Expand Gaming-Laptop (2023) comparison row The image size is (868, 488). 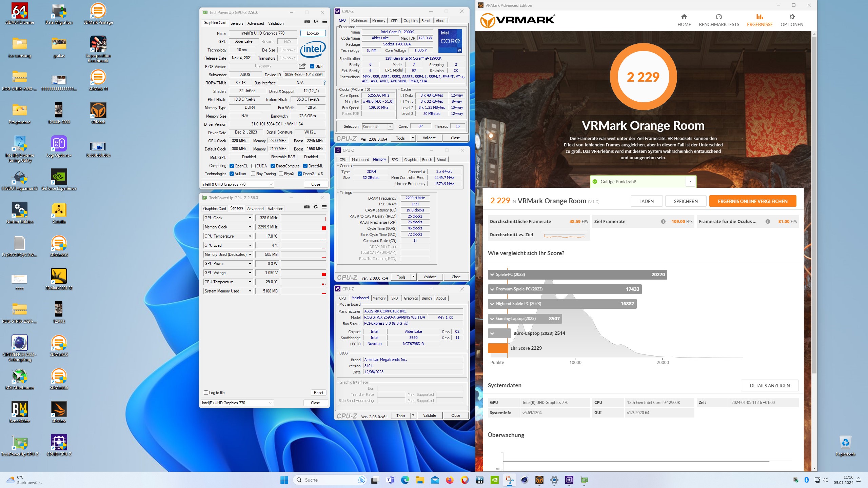point(492,319)
